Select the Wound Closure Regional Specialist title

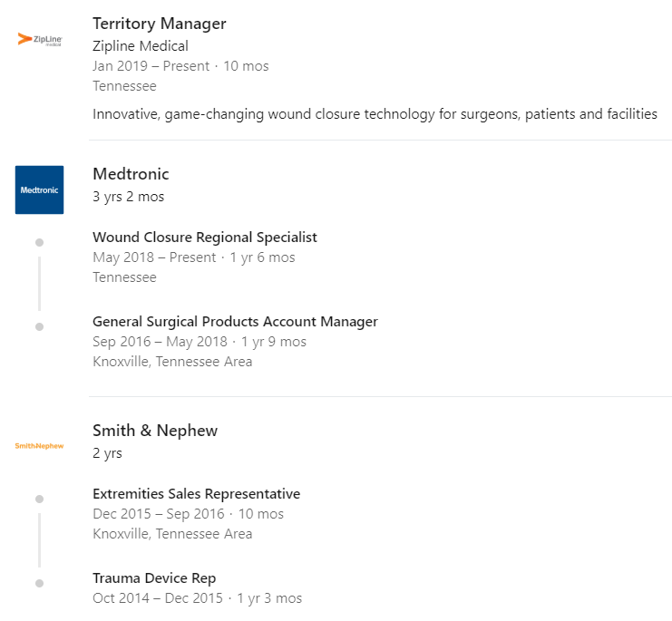(205, 238)
